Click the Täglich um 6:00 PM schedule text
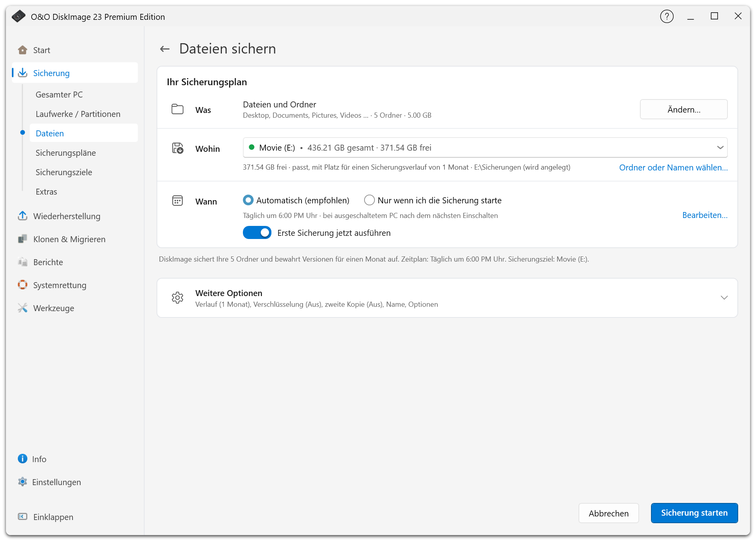 pos(370,216)
